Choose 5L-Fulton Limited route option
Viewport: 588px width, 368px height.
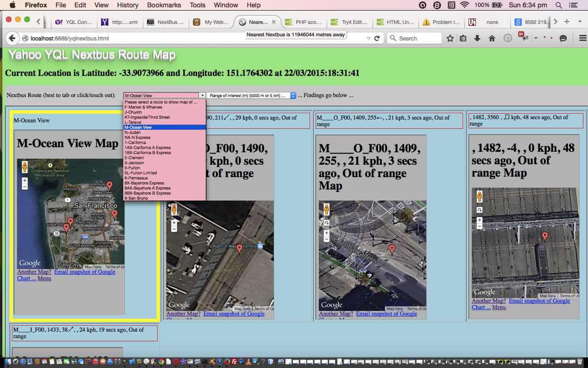click(x=164, y=173)
